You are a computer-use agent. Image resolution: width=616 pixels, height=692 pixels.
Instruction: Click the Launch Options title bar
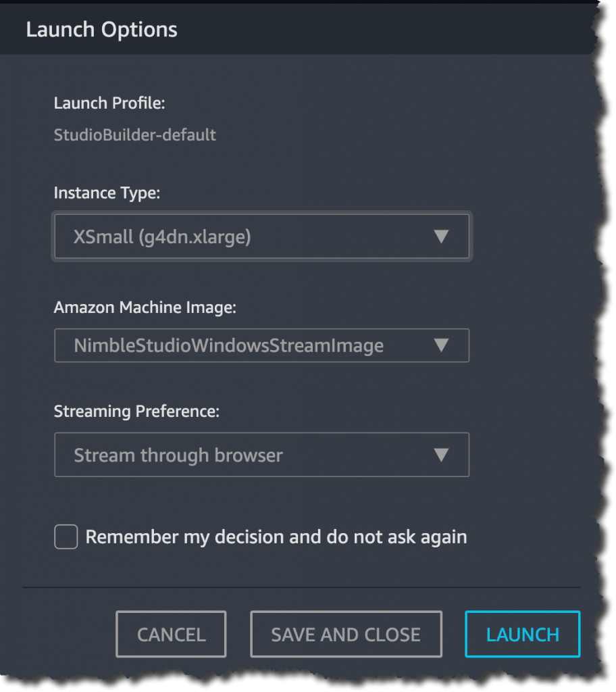(x=101, y=29)
